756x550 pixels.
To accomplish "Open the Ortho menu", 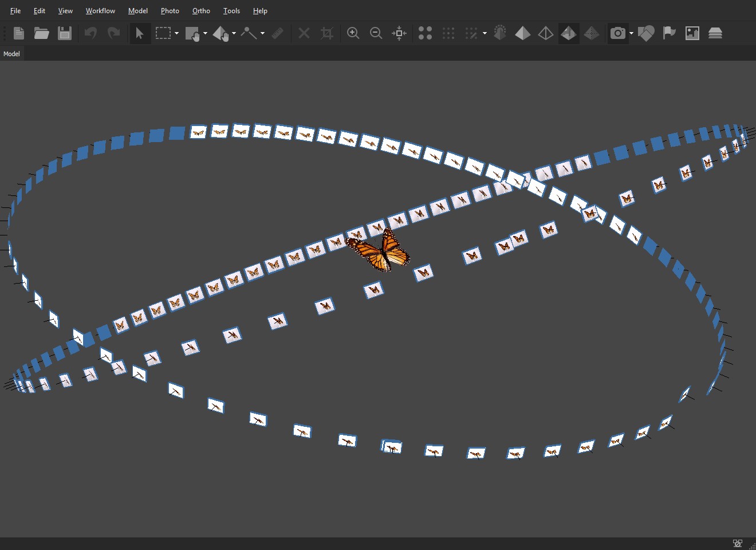I will pos(201,11).
